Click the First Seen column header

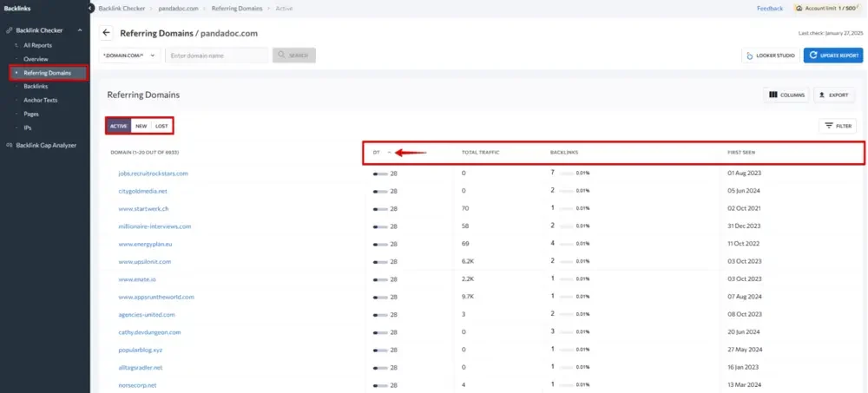pos(740,152)
